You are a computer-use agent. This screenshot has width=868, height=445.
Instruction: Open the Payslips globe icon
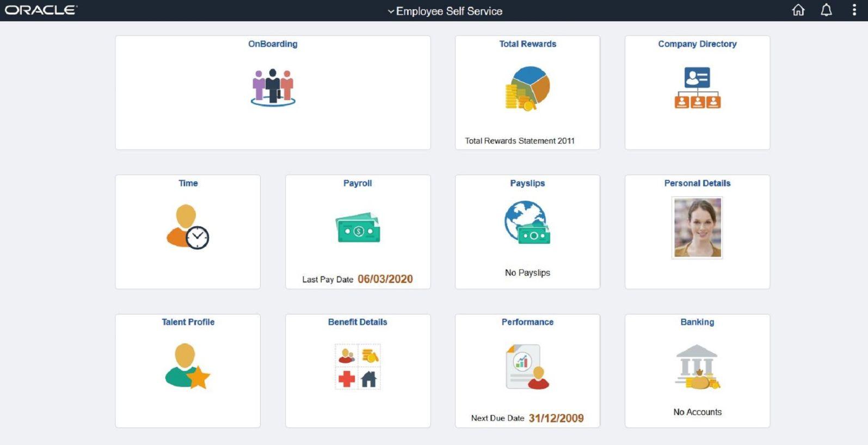click(x=527, y=222)
